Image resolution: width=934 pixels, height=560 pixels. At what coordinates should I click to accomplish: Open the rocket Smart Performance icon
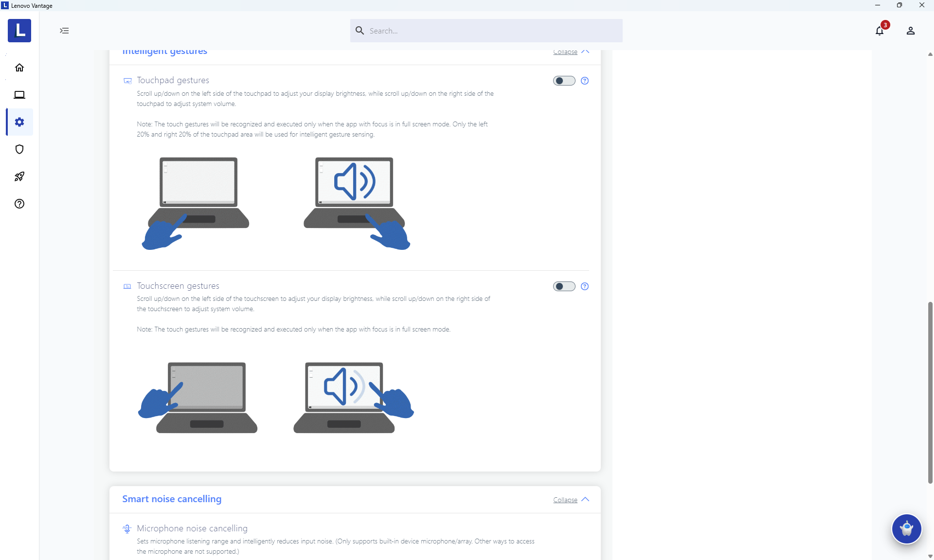pos(19,176)
